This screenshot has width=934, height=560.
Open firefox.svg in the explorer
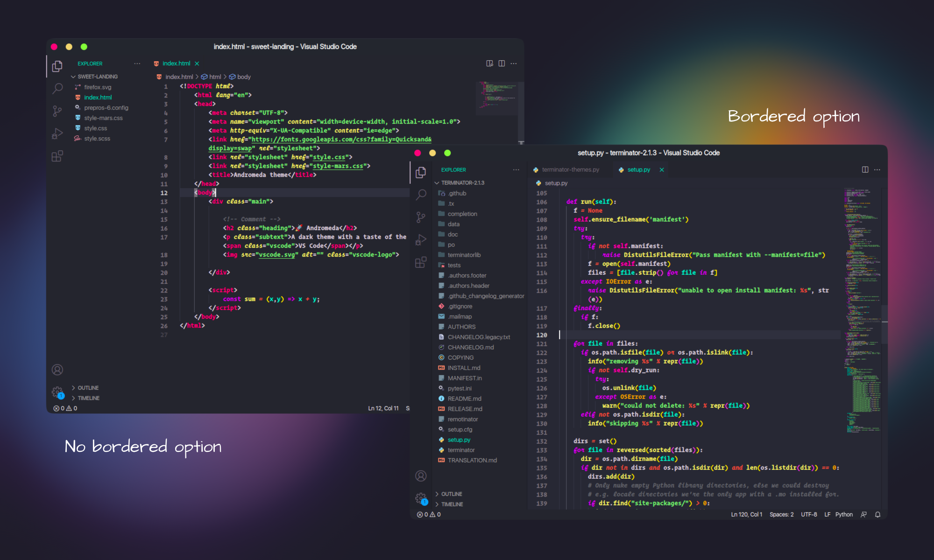98,87
